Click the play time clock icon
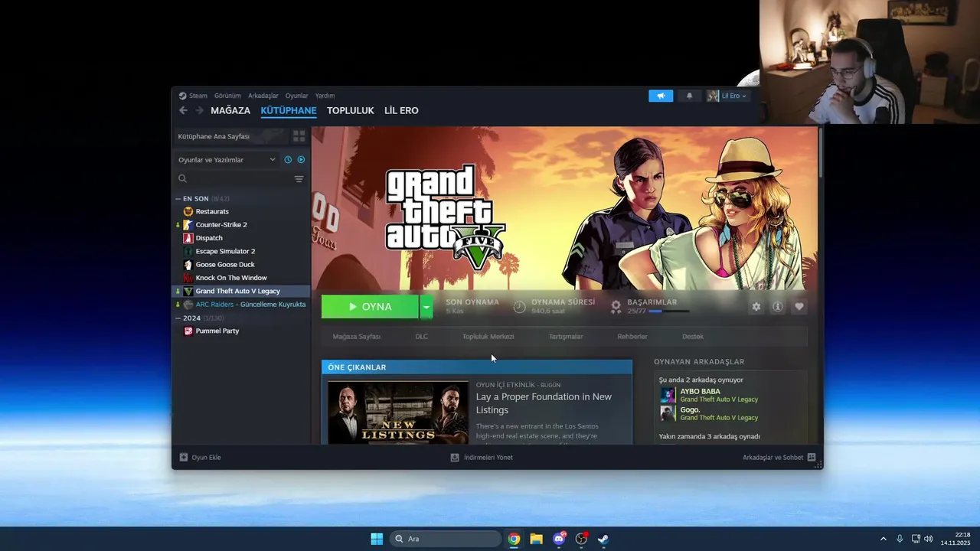 pyautogui.click(x=519, y=306)
